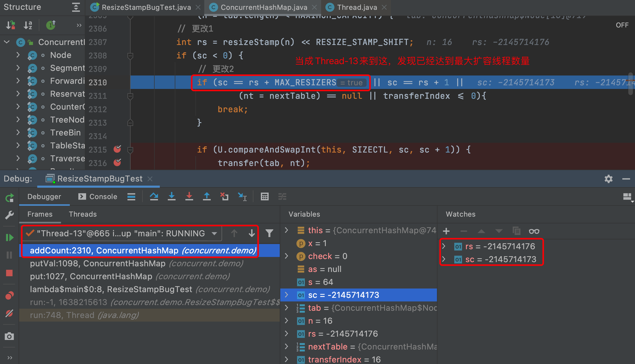
Task: Click Force Step Into icon
Action: coord(189,197)
